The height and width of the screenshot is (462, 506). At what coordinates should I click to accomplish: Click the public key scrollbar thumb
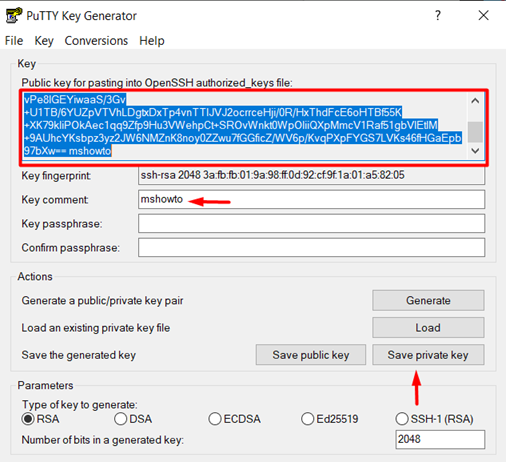click(475, 132)
